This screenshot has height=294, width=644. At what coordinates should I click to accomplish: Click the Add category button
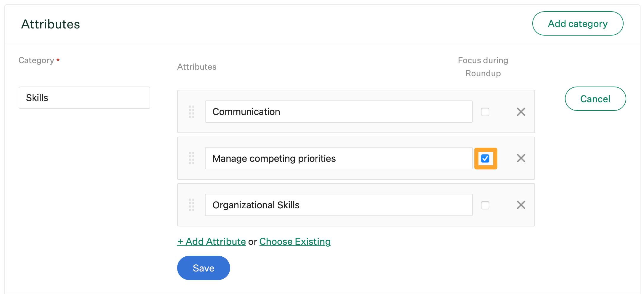tap(578, 23)
